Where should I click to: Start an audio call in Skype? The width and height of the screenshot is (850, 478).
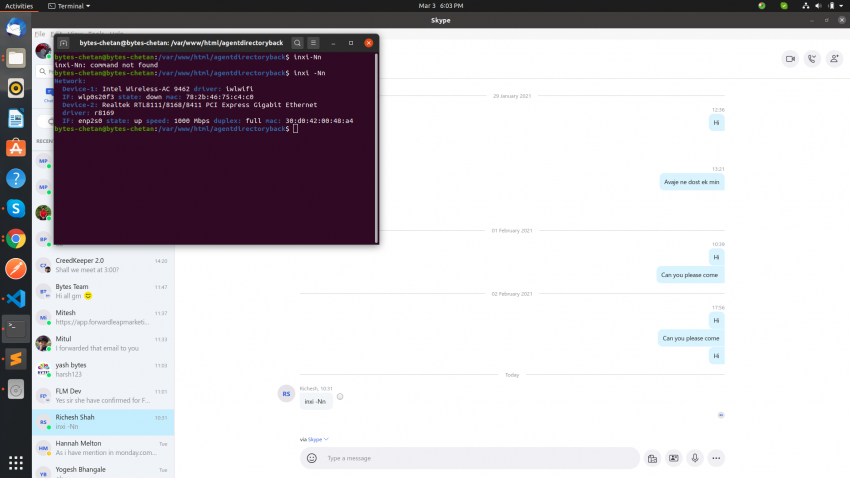pos(812,59)
